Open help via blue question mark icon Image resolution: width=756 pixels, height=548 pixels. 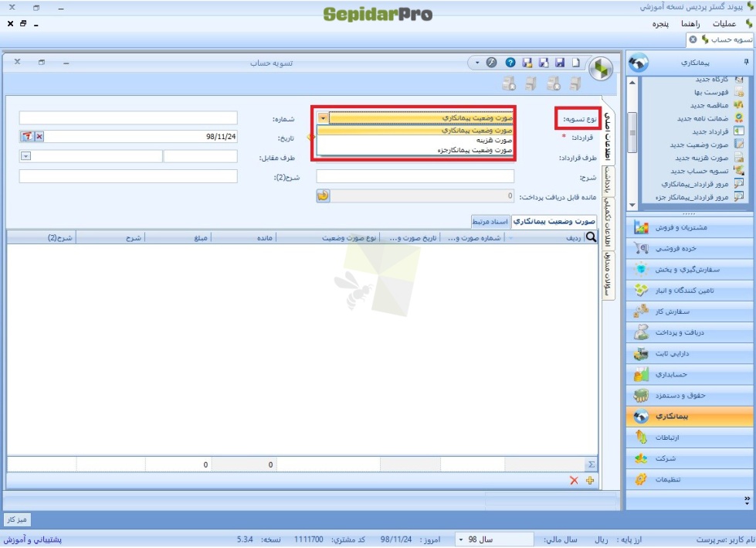tap(510, 63)
